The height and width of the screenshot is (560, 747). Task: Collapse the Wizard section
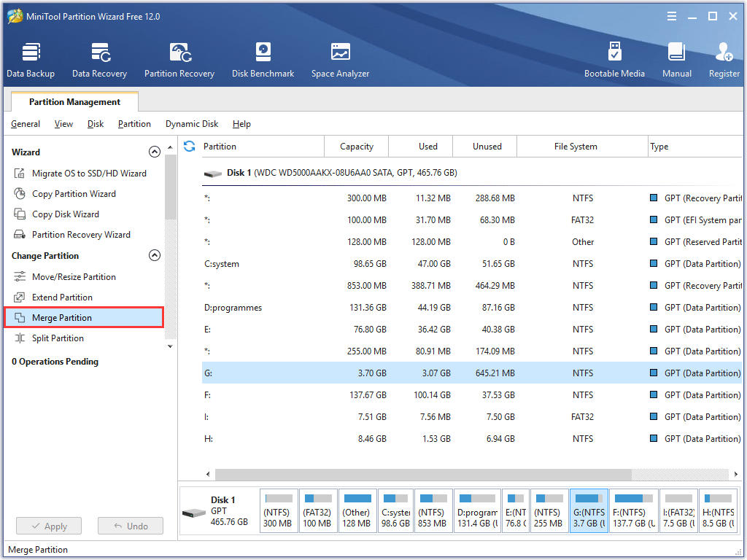tap(155, 152)
